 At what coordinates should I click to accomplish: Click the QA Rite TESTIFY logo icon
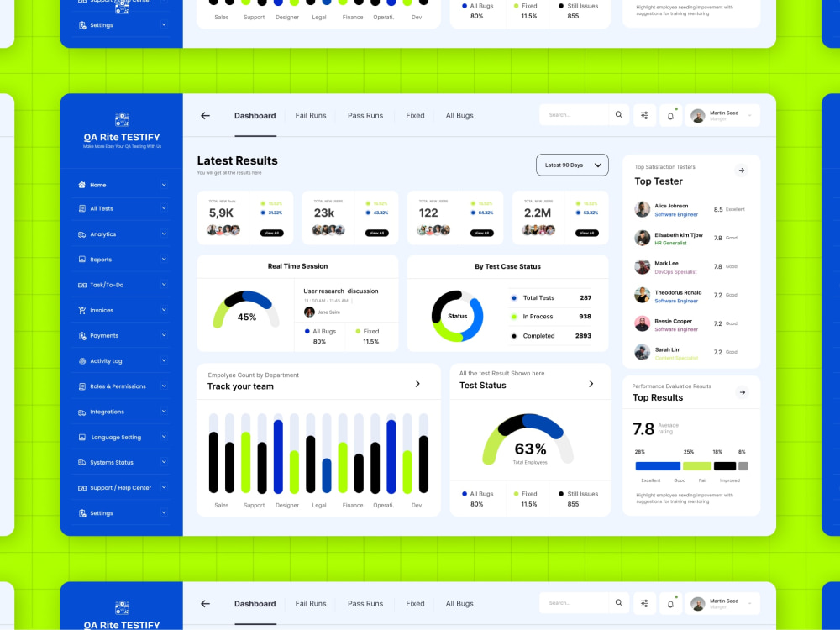pos(122,119)
